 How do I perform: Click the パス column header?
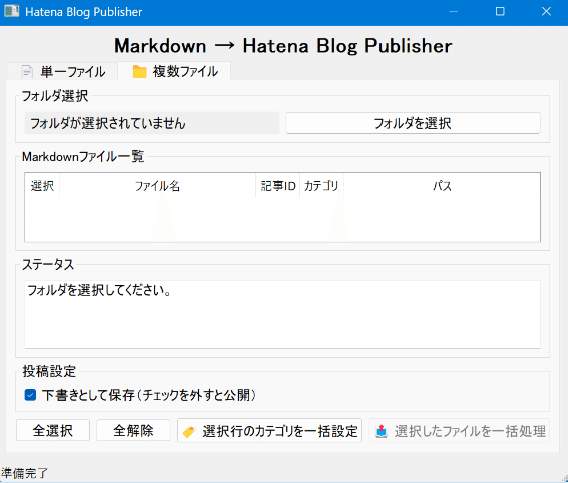pyautogui.click(x=442, y=186)
